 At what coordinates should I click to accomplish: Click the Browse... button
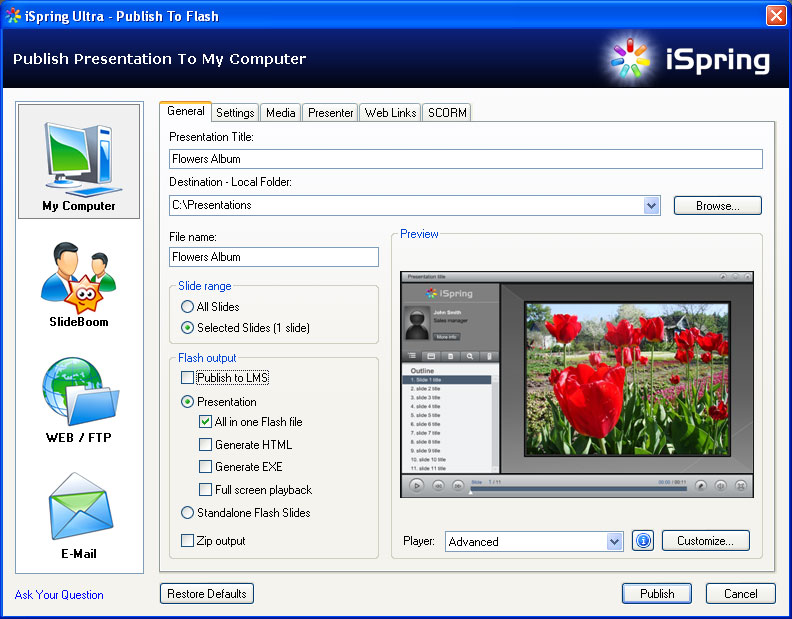pos(717,206)
